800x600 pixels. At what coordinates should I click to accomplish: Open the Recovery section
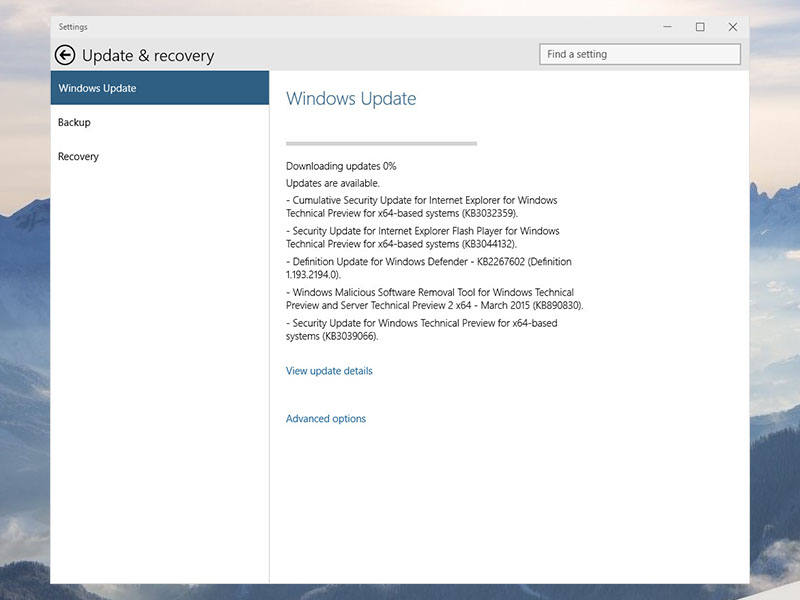point(160,157)
